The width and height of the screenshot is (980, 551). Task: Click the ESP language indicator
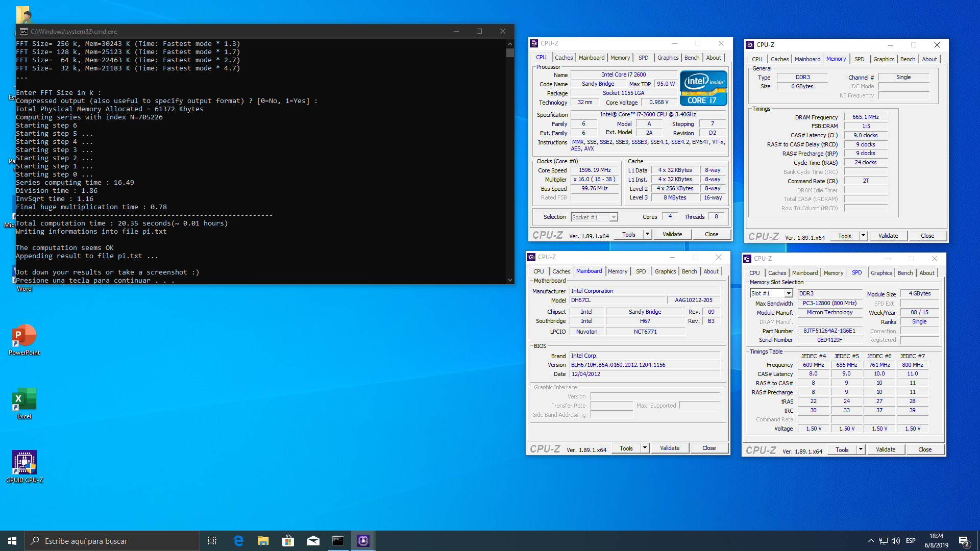pos(911,541)
